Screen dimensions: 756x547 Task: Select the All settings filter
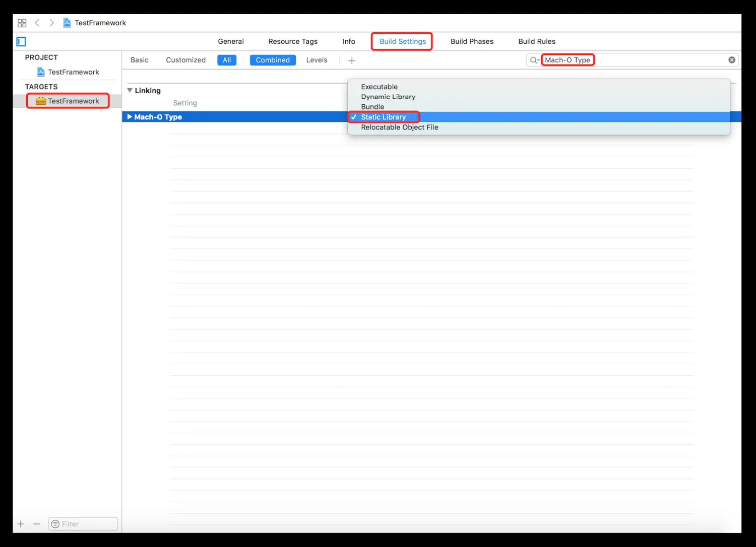[227, 60]
